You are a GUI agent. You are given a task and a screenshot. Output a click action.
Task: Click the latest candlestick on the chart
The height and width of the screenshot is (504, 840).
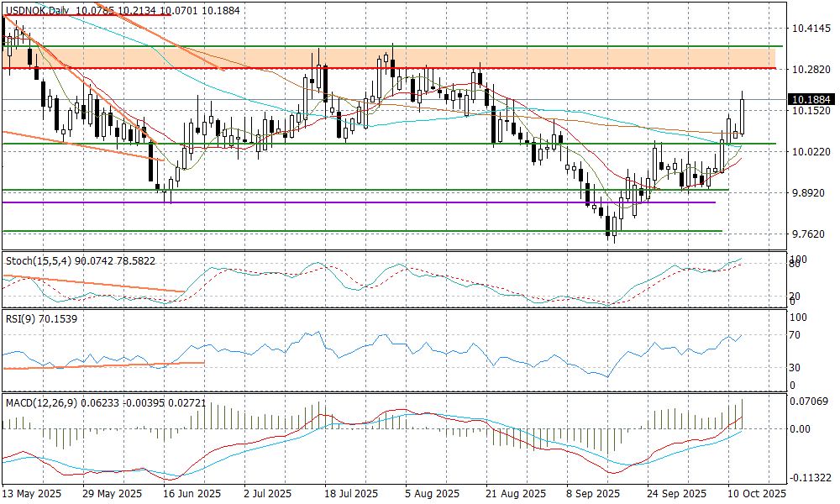(x=743, y=116)
